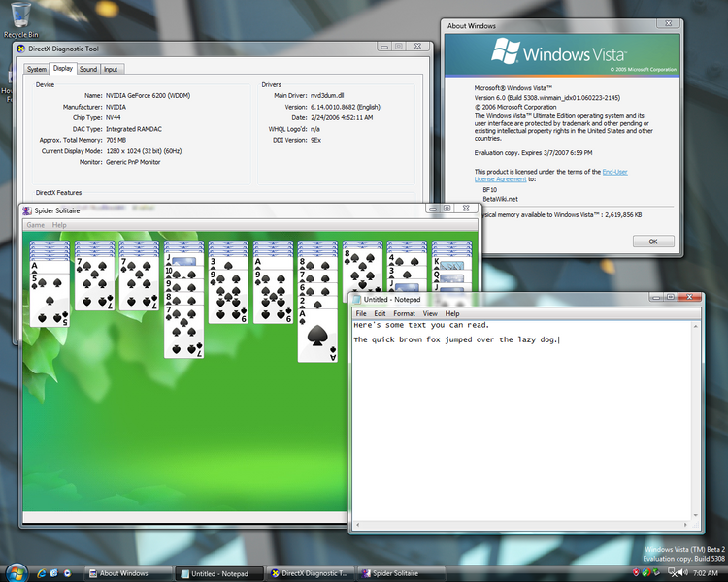Open the File menu in Notepad
Viewport: 728px width, 582px height.
[x=361, y=313]
